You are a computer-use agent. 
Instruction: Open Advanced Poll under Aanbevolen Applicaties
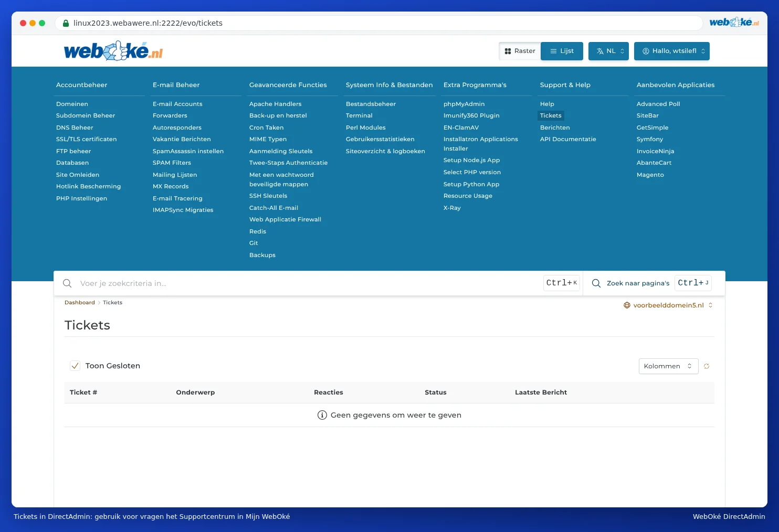(x=658, y=104)
